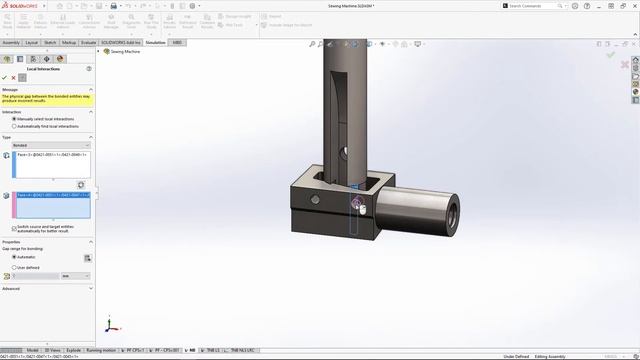Click the Results Advisor ribbon button
This screenshot has width=640, height=360.
(169, 21)
